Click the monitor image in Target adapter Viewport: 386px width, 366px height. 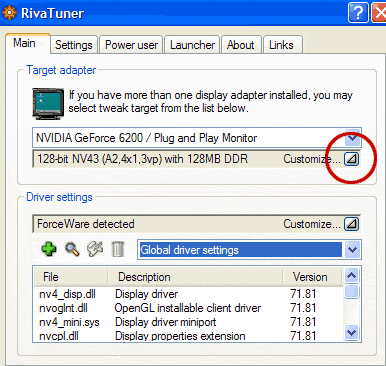(x=48, y=104)
